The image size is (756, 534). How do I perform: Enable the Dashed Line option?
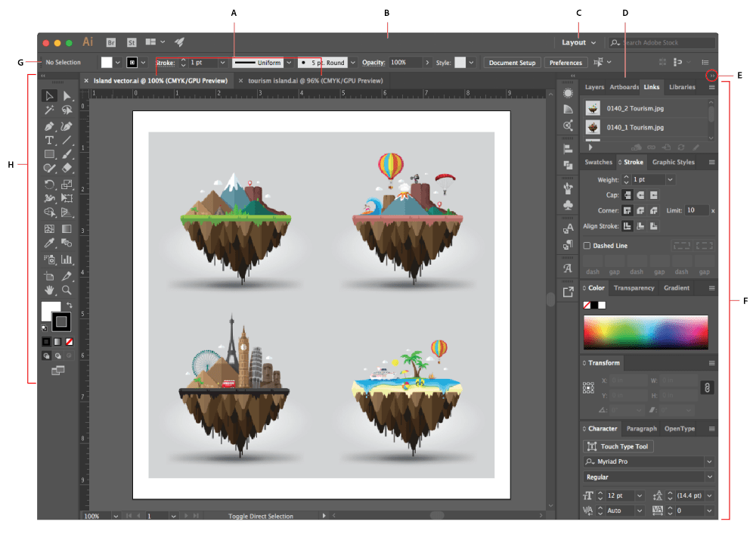point(587,246)
